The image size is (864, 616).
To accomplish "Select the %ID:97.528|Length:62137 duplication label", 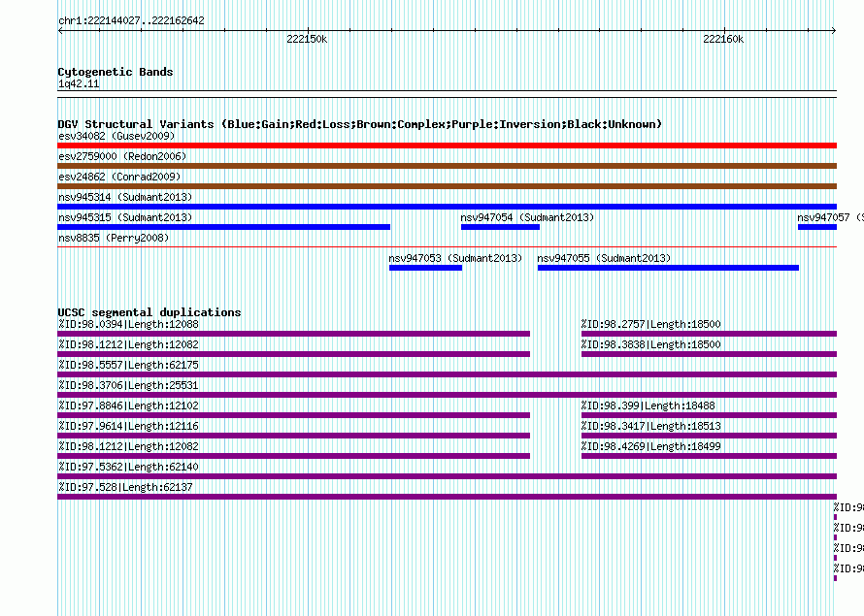I will tap(125, 487).
